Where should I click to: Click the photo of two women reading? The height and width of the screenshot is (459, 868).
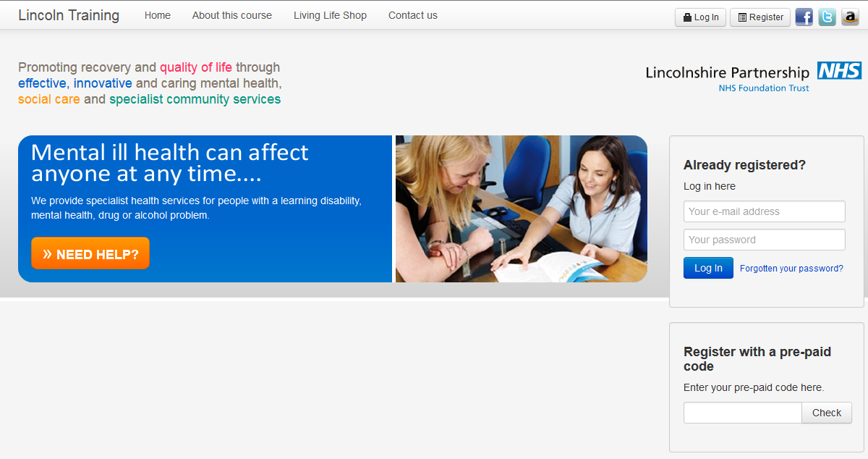522,209
